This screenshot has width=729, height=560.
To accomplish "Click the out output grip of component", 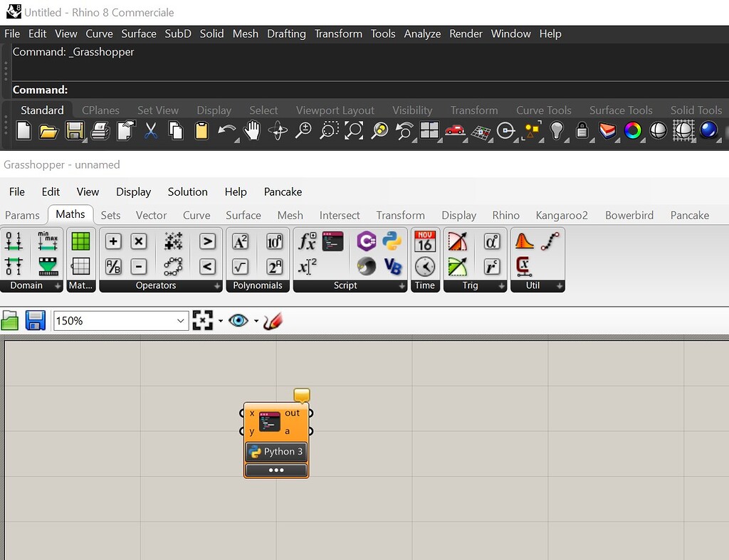I will [x=310, y=413].
